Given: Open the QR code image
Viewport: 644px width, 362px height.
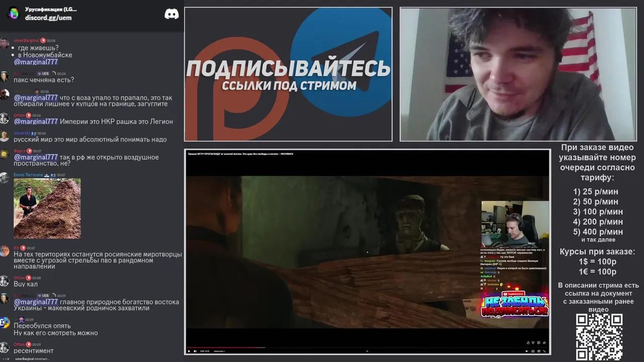Looking at the screenshot, I should 599,337.
